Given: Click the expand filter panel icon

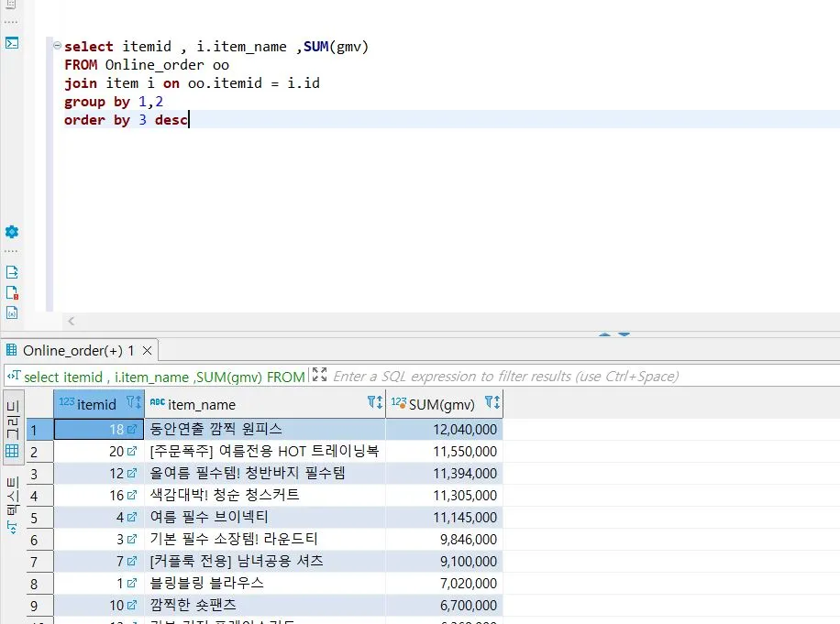Looking at the screenshot, I should 319,375.
